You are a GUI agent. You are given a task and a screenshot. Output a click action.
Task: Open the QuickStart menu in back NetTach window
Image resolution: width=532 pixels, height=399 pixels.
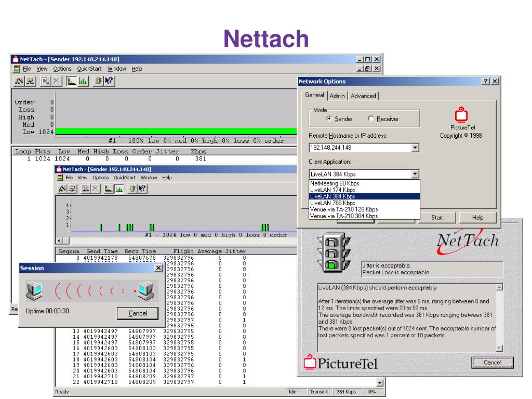coord(89,69)
